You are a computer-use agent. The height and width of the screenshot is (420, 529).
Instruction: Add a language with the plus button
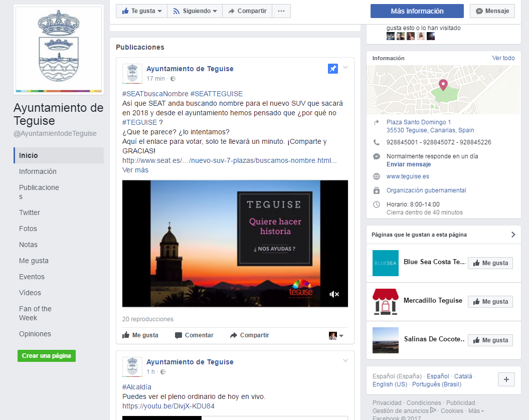[506, 379]
